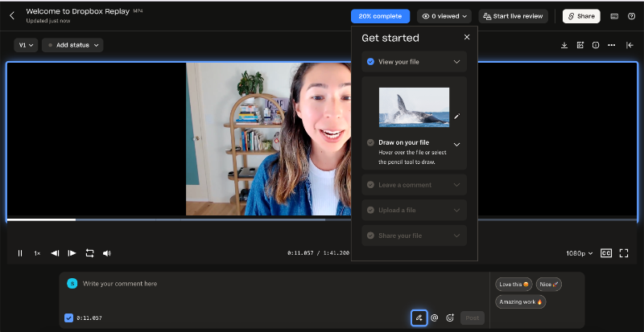Expand the Leave a comment chevron

click(x=456, y=185)
